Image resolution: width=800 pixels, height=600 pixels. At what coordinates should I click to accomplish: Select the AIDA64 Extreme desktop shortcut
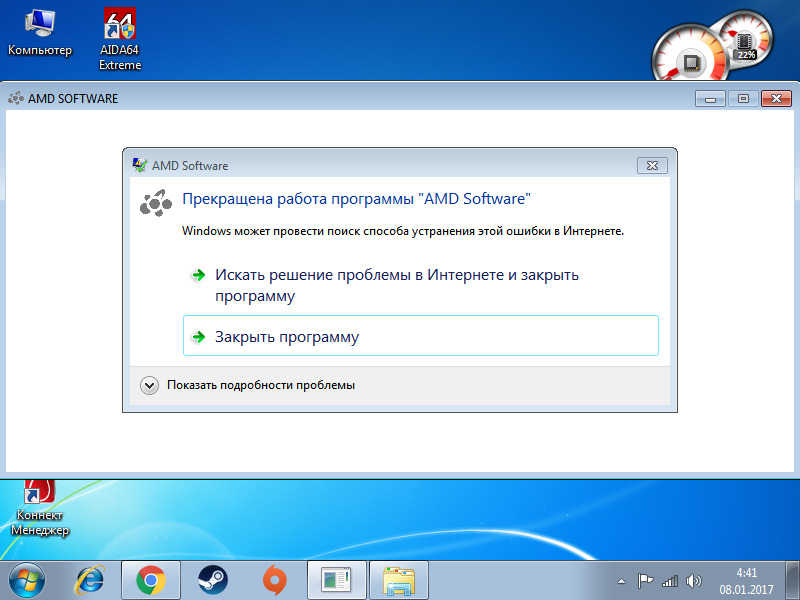click(120, 39)
